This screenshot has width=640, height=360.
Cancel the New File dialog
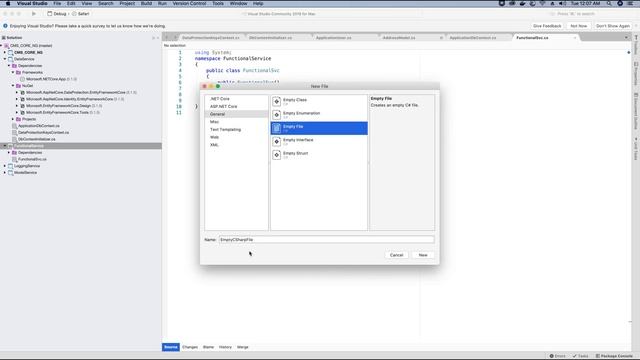pyautogui.click(x=396, y=255)
